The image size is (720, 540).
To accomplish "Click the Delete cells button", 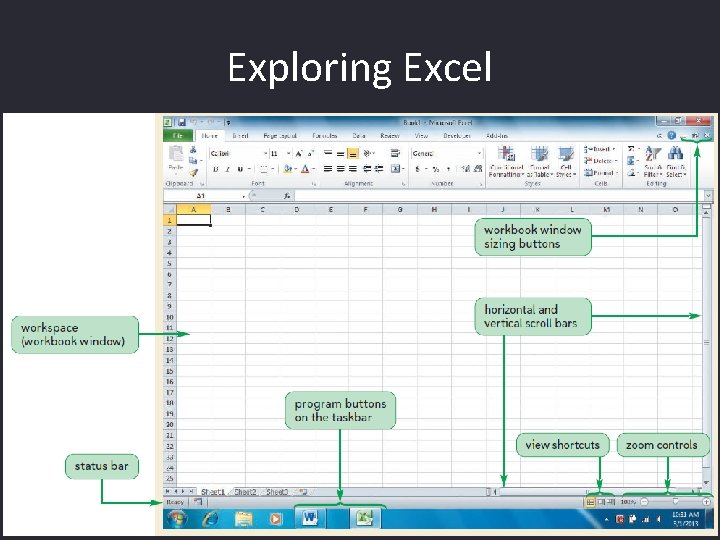I will click(x=601, y=161).
